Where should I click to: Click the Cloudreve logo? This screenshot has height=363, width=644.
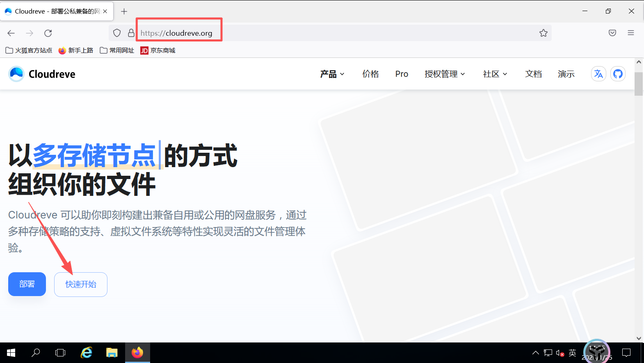click(x=42, y=74)
